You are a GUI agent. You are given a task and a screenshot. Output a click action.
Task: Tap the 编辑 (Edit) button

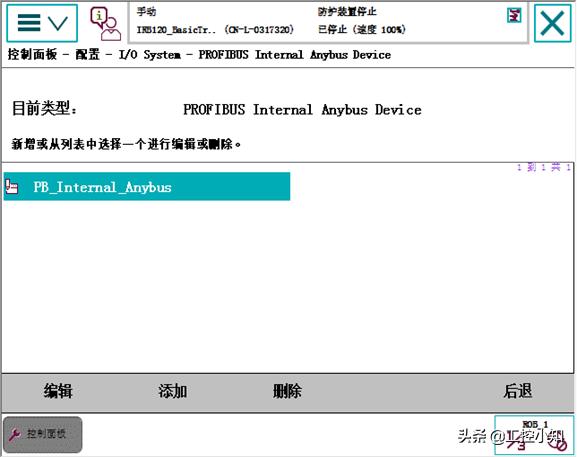click(x=58, y=391)
